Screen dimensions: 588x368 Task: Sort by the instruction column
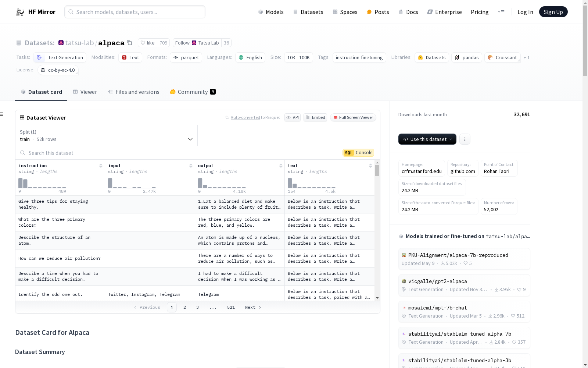tap(101, 166)
